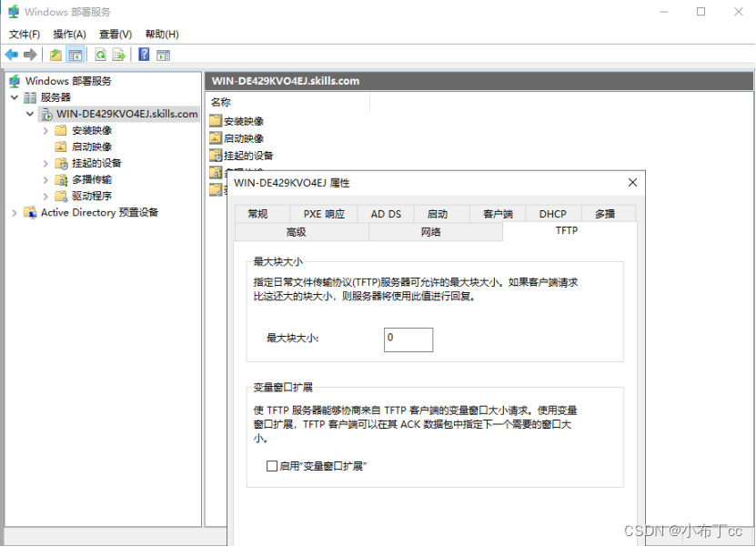This screenshot has height=547, width=756.
Task: Expand the 安装映像 tree node
Action: [x=45, y=131]
